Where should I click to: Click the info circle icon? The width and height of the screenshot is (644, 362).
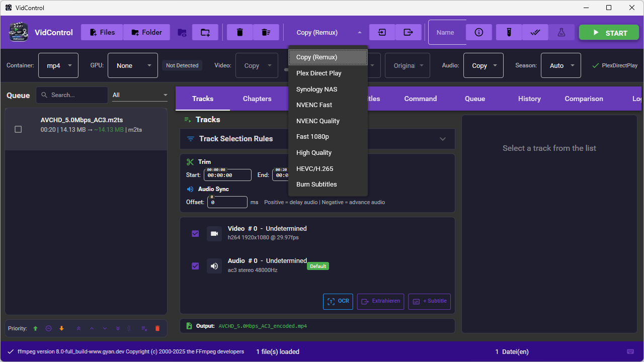click(479, 32)
